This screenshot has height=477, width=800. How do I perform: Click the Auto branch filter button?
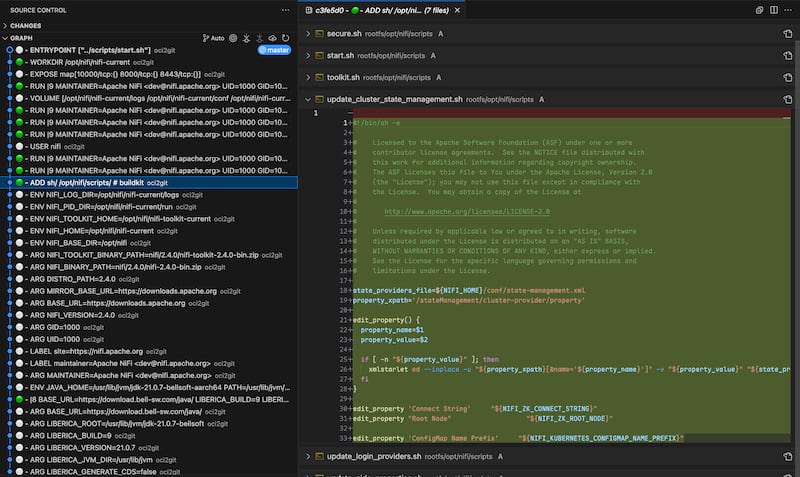[214, 38]
